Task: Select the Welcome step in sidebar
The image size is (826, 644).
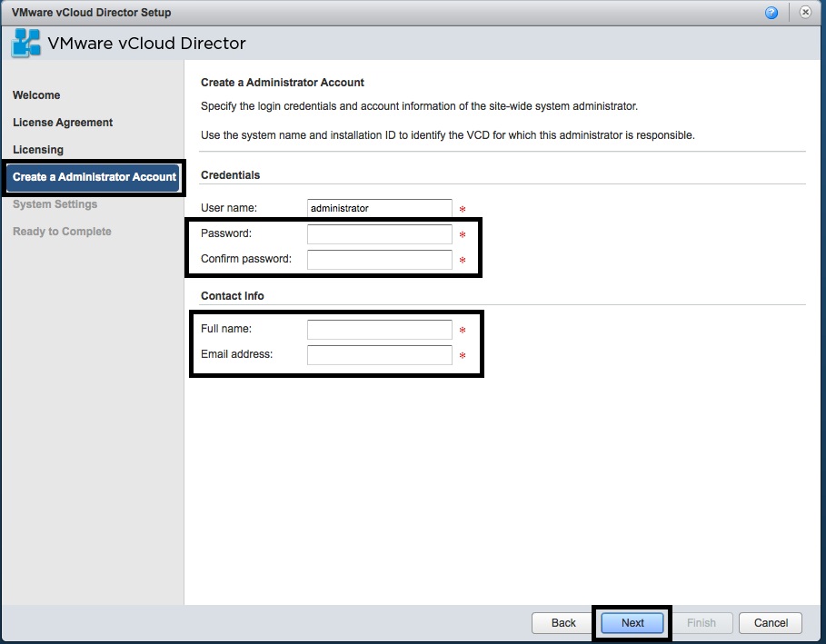Action: 36,94
